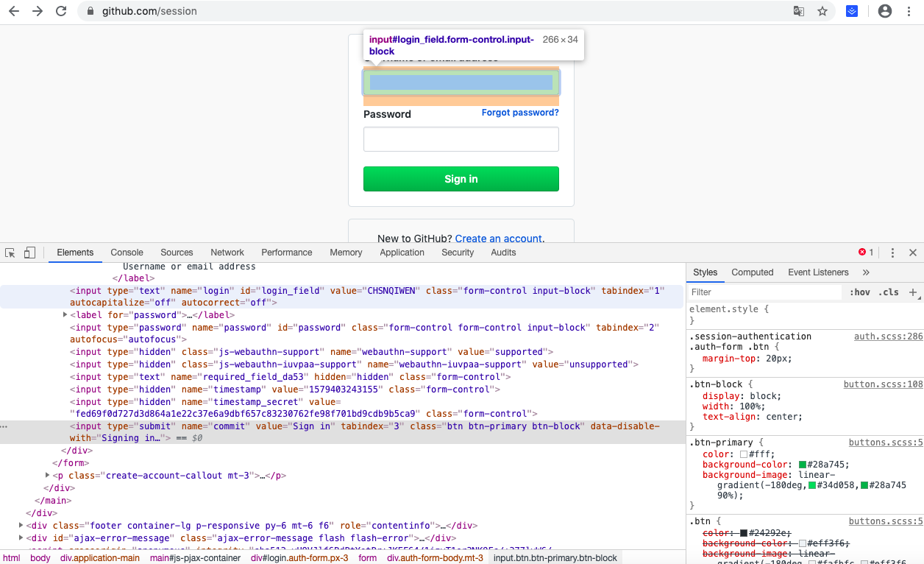Expand the ajax-error-message div node
The image size is (924, 564).
[21, 538]
